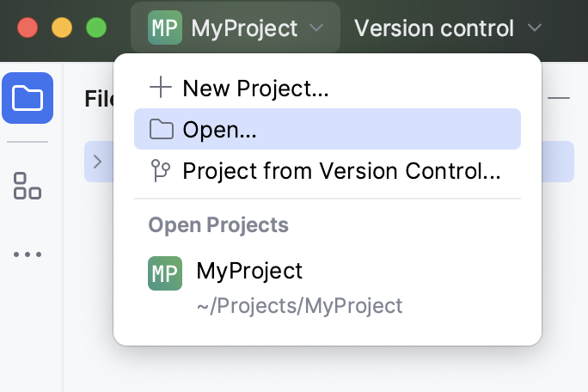
Task: Select the Open... menu entry
Action: click(220, 129)
